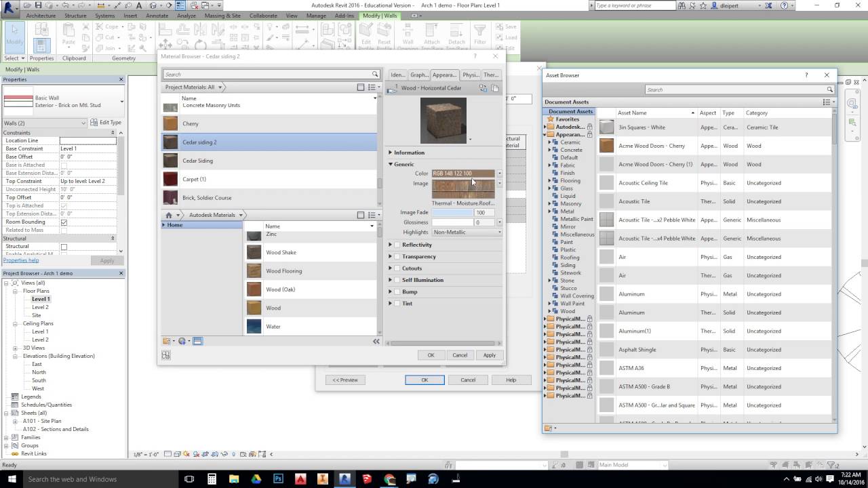Screen dimensions: 868x488
Task: Click the Home icon in library breadcrumb
Action: (169, 215)
